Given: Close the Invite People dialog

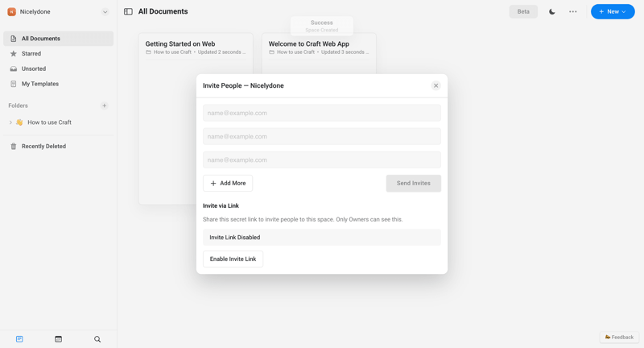Looking at the screenshot, I should [x=436, y=85].
